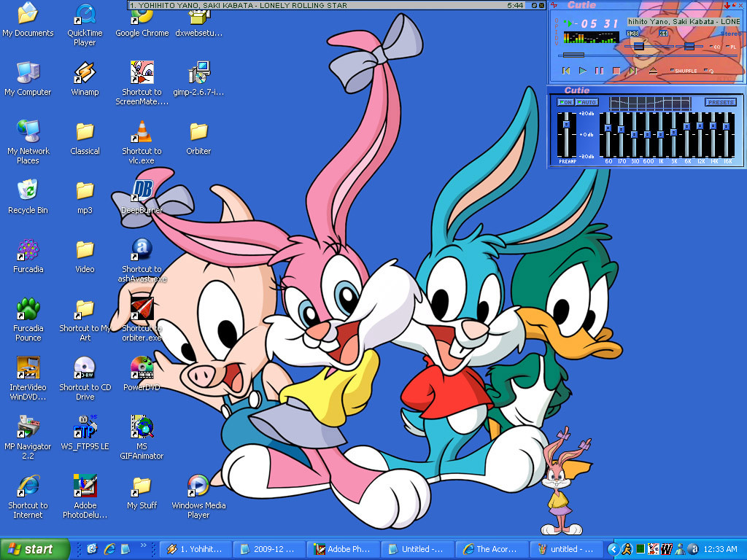
Task: Click the Winamp balance slider handle
Action: click(689, 46)
